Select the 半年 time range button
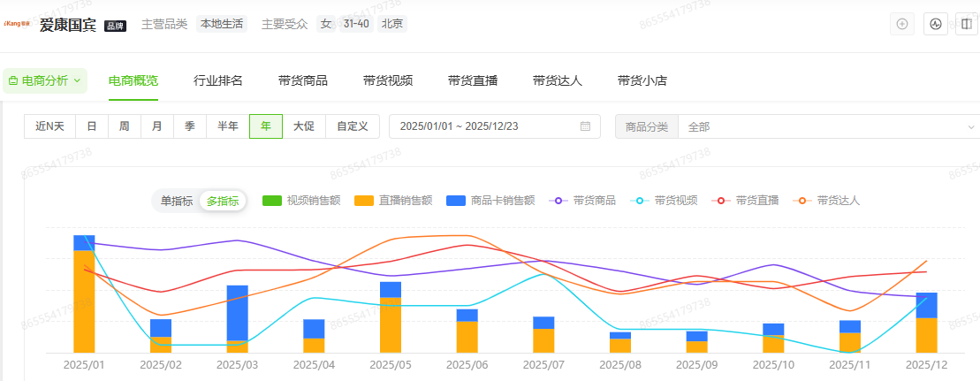 228,126
